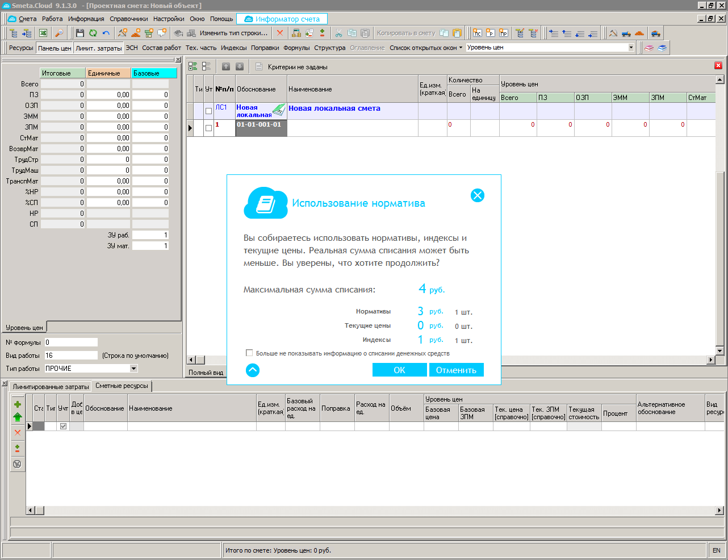Toggle Учт checkbox in resources row
Viewport: 728px width, 560px height.
(x=63, y=426)
